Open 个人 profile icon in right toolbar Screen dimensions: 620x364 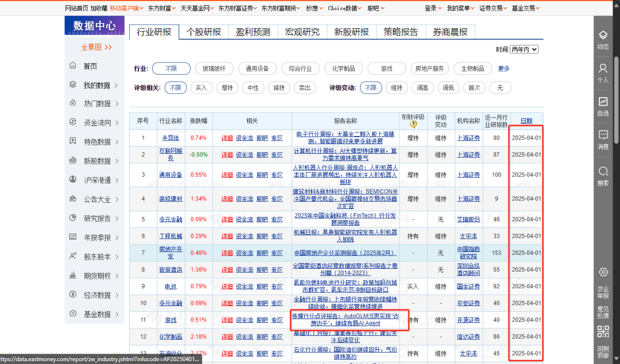click(x=603, y=68)
